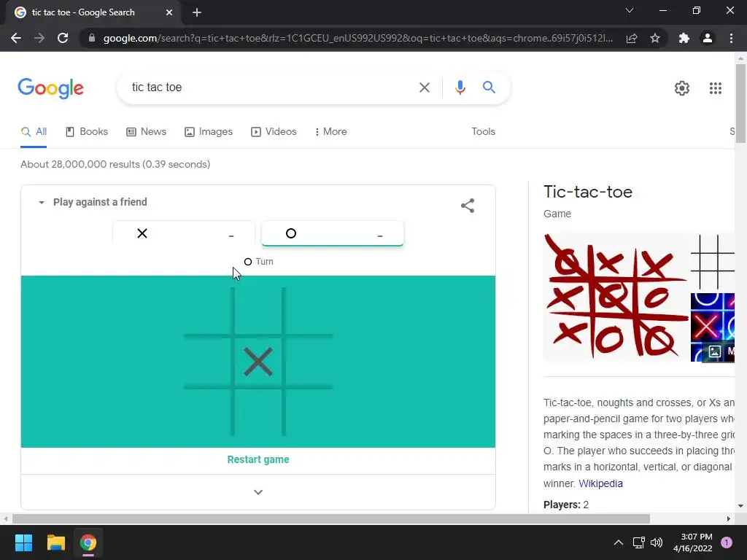Clear the search box with the X icon

[x=424, y=87]
